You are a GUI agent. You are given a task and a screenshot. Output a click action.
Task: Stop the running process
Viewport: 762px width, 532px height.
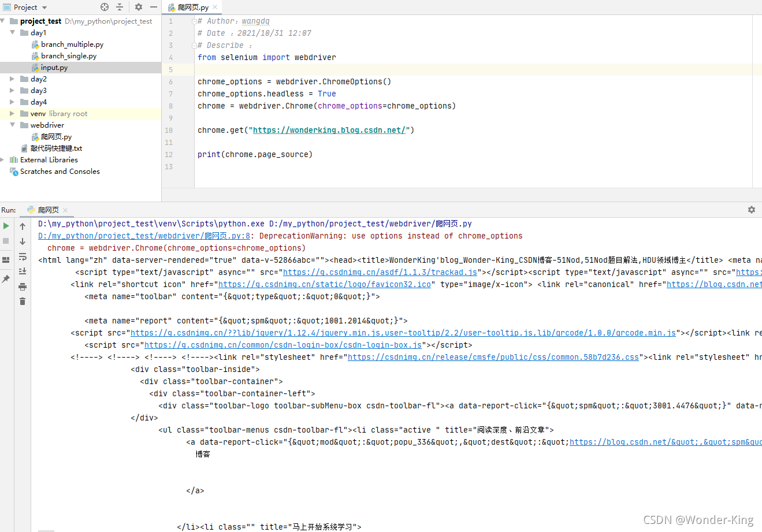tap(6, 241)
